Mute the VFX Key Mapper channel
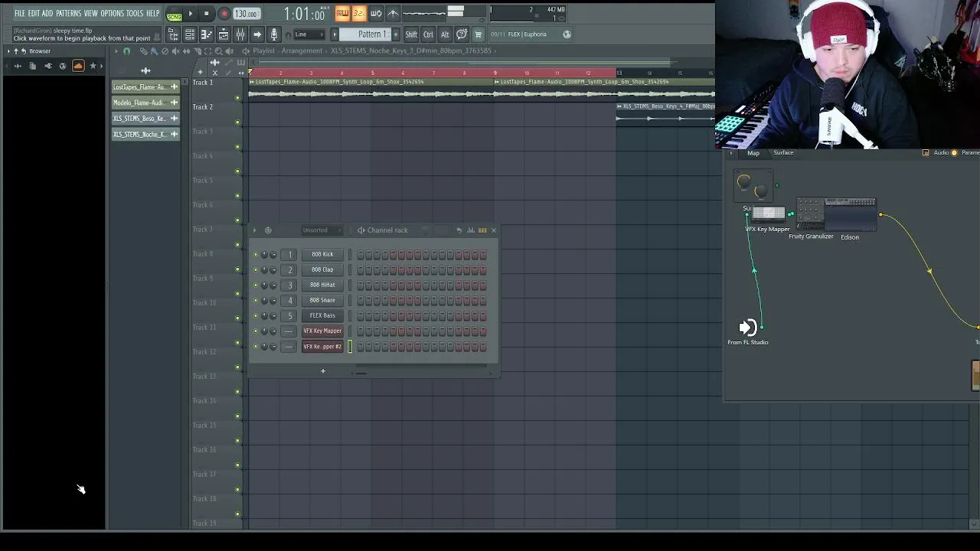The image size is (980, 551). pyautogui.click(x=256, y=331)
